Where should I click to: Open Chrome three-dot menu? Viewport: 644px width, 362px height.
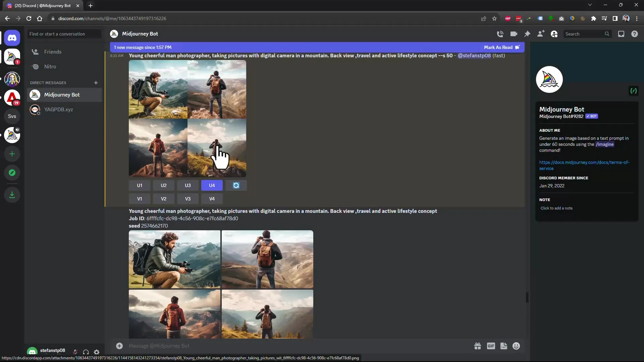[637, 18]
